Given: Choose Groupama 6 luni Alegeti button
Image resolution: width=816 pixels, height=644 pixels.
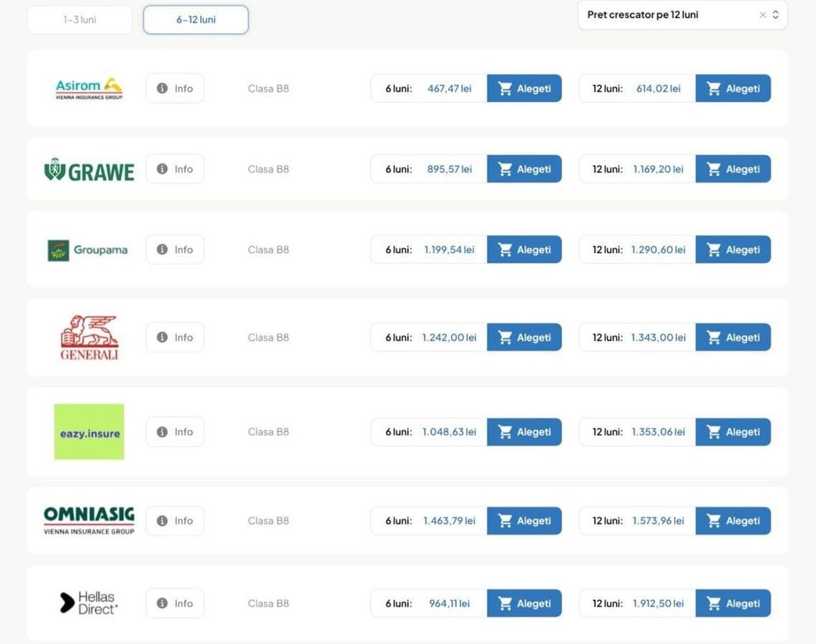Looking at the screenshot, I should point(524,250).
